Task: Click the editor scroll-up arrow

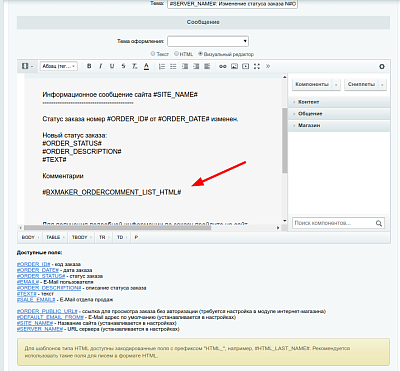Action: (x=284, y=77)
